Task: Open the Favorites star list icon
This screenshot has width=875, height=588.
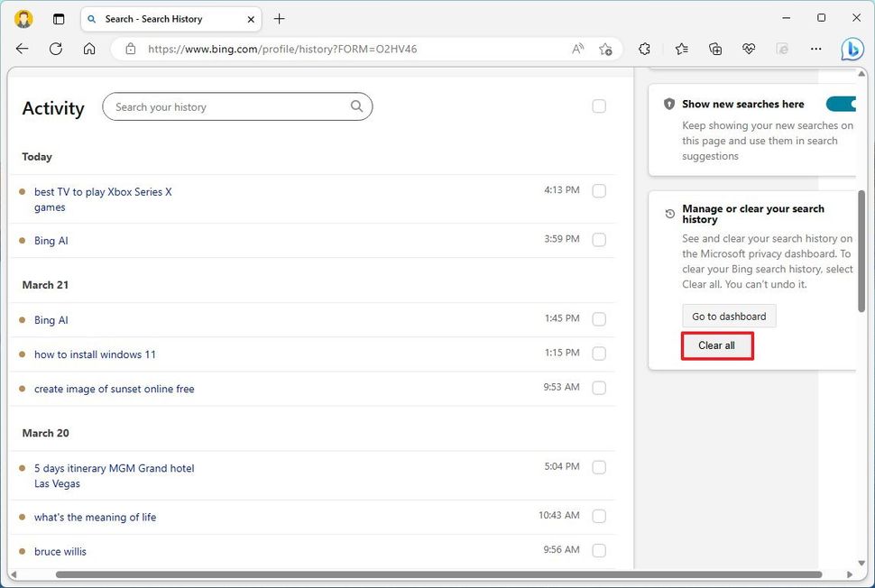Action: coord(679,49)
